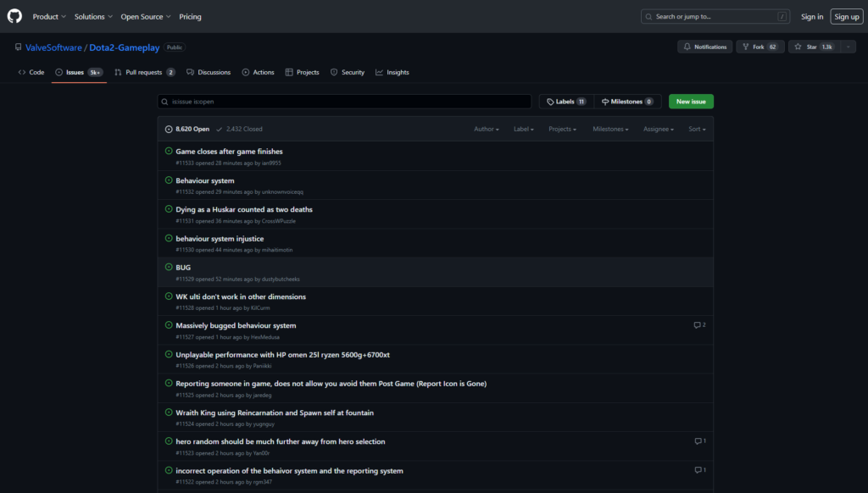Open the Discussions tab
This screenshot has width=868, height=493.
point(209,72)
